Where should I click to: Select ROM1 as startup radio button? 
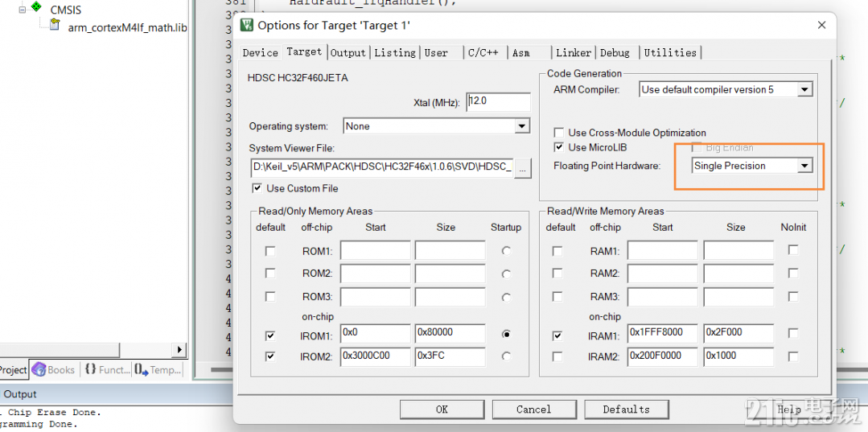coord(506,252)
